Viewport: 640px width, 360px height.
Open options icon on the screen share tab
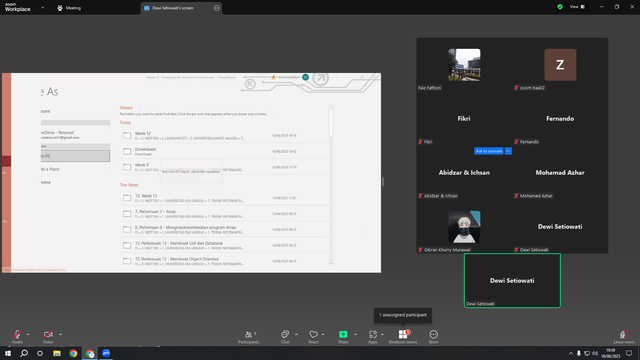coord(216,8)
